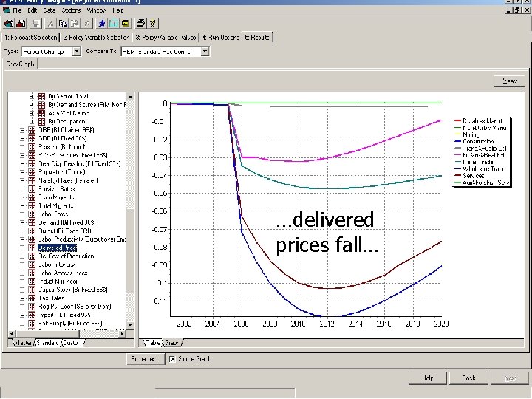Expand the By Demand Source node
The image size is (532, 399).
tap(32, 105)
